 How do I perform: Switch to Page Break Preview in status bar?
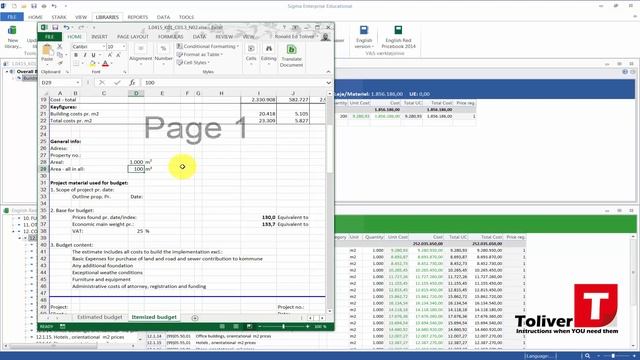click(x=249, y=327)
